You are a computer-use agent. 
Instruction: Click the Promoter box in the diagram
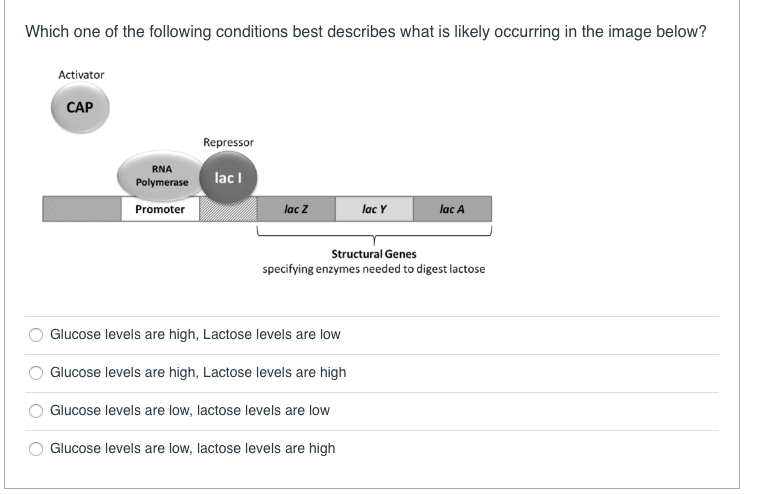point(160,209)
